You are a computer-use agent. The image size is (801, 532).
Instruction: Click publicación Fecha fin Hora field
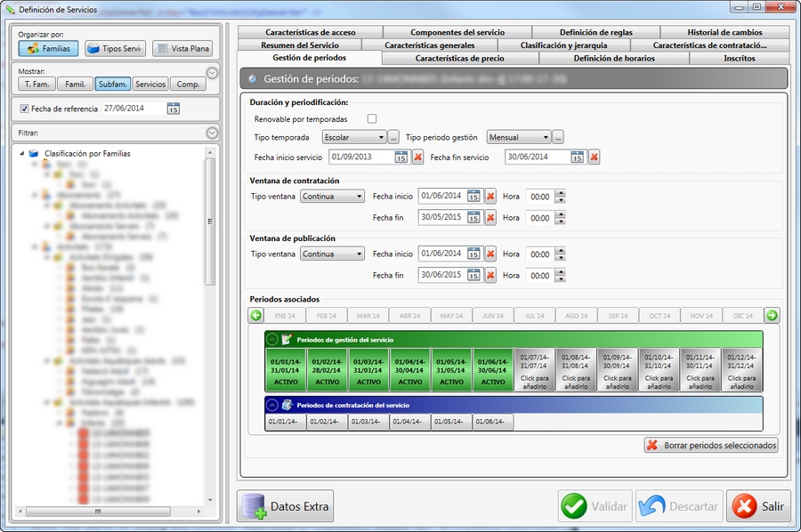point(539,275)
